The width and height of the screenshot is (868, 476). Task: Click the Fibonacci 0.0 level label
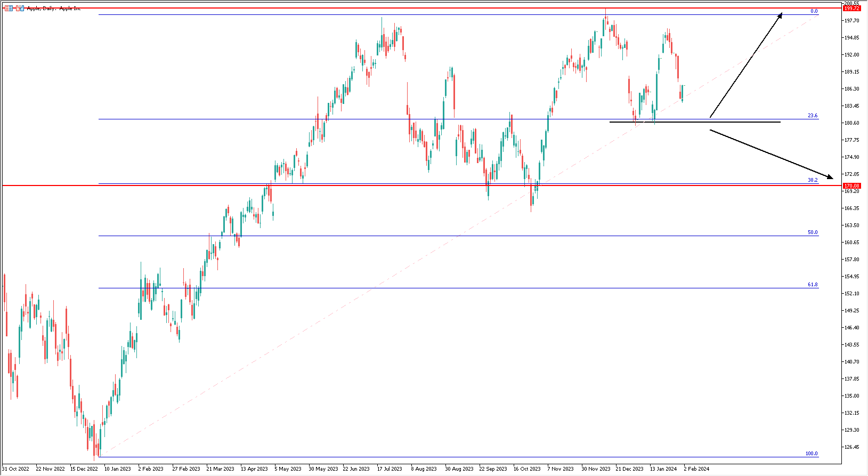click(x=814, y=11)
